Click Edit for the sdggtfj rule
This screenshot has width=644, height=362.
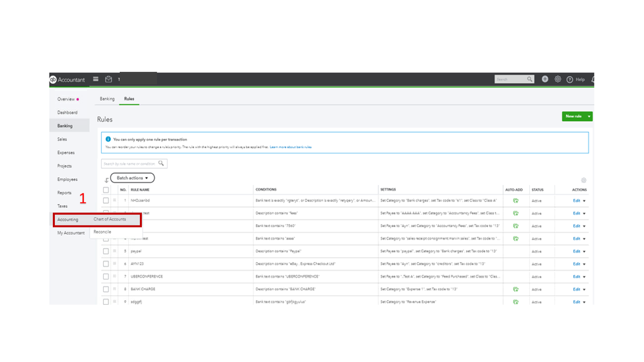point(577,301)
